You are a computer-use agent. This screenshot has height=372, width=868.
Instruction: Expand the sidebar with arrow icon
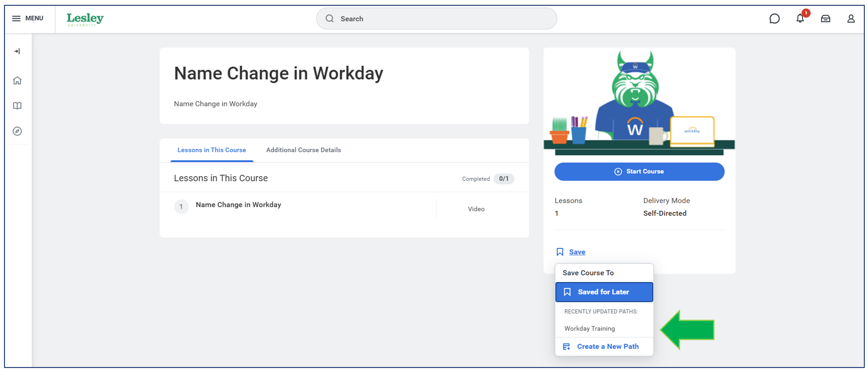point(17,51)
